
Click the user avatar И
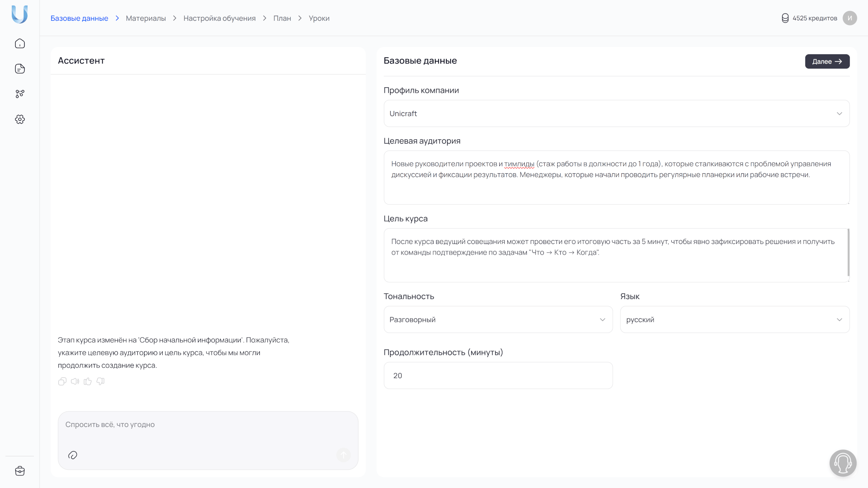849,18
